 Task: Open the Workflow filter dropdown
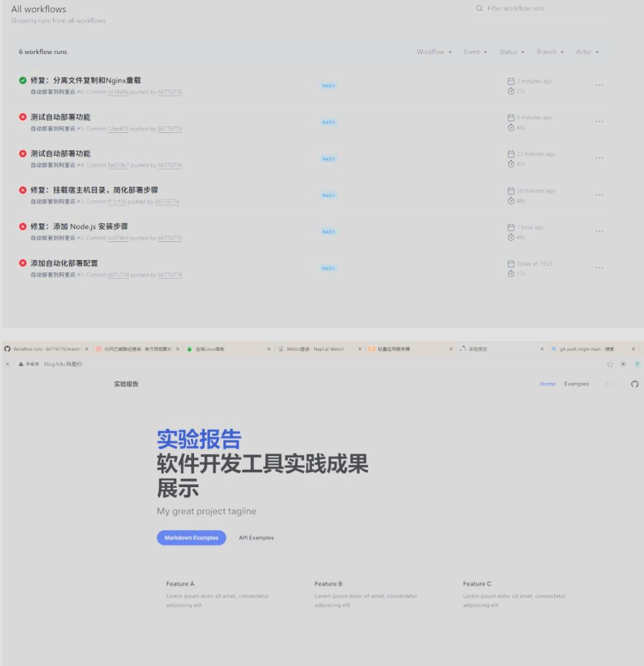point(433,52)
